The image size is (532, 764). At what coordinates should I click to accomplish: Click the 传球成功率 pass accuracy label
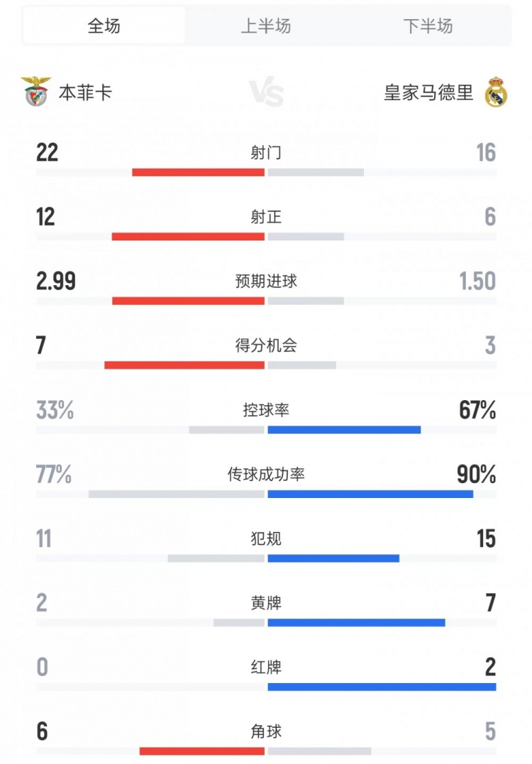click(x=266, y=474)
